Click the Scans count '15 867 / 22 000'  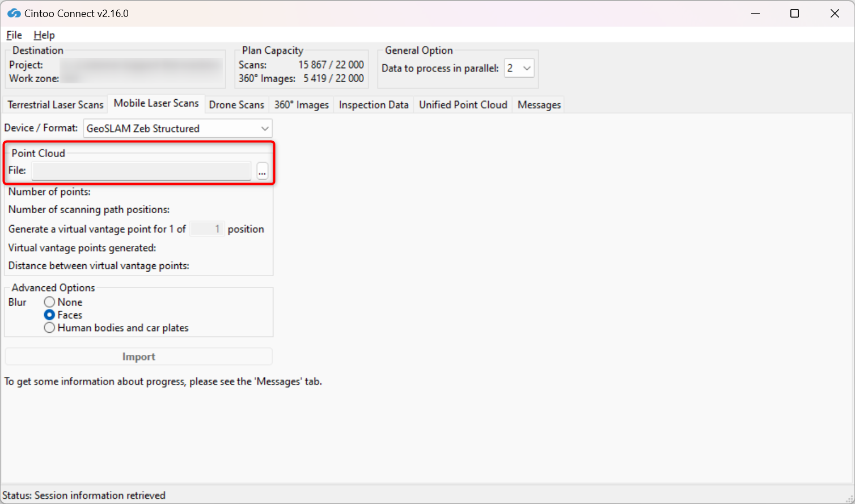tap(331, 65)
